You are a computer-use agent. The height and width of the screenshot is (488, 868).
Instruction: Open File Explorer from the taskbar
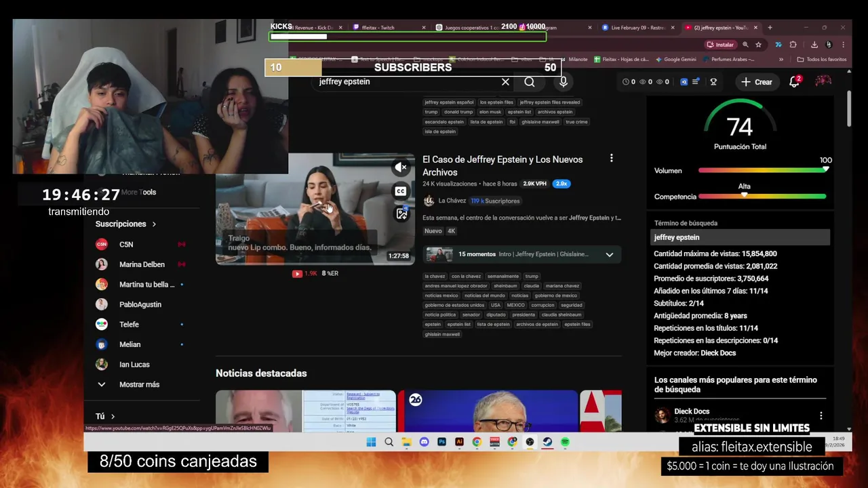pyautogui.click(x=406, y=442)
